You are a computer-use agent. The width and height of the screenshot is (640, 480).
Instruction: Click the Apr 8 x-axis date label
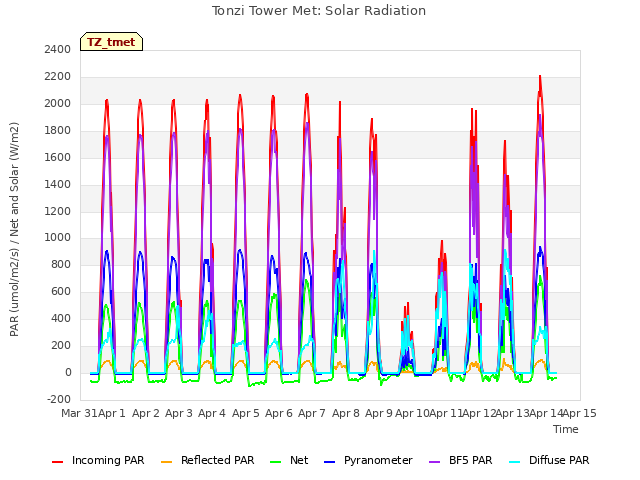(346, 413)
